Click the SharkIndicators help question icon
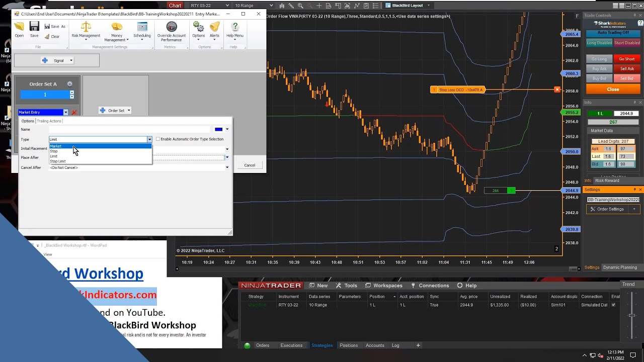 coord(639,23)
